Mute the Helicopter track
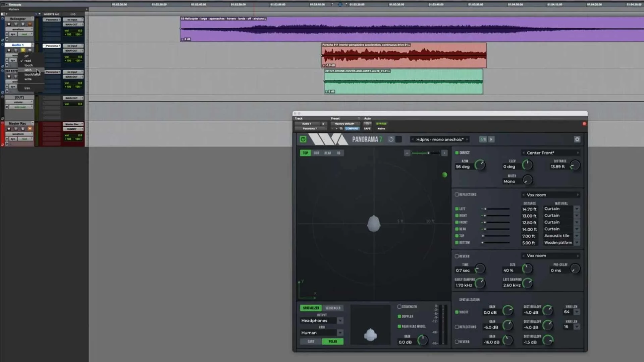The image size is (644, 362). coord(30,24)
